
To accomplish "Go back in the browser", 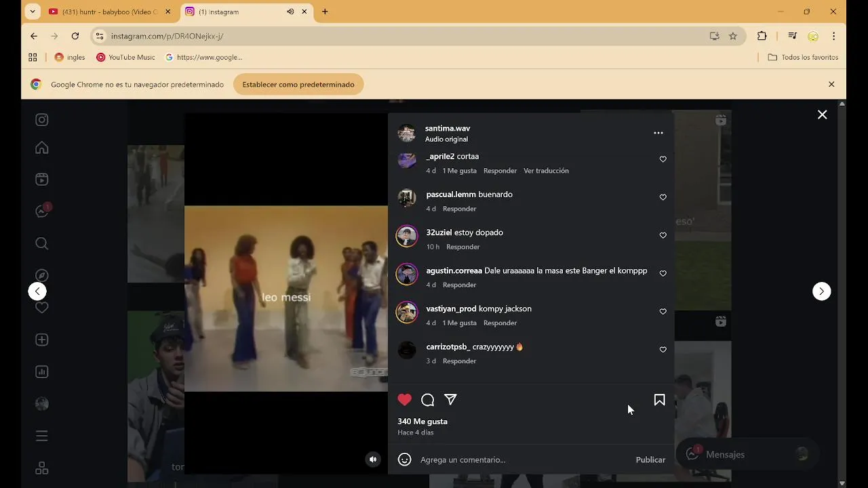I will click(x=34, y=36).
